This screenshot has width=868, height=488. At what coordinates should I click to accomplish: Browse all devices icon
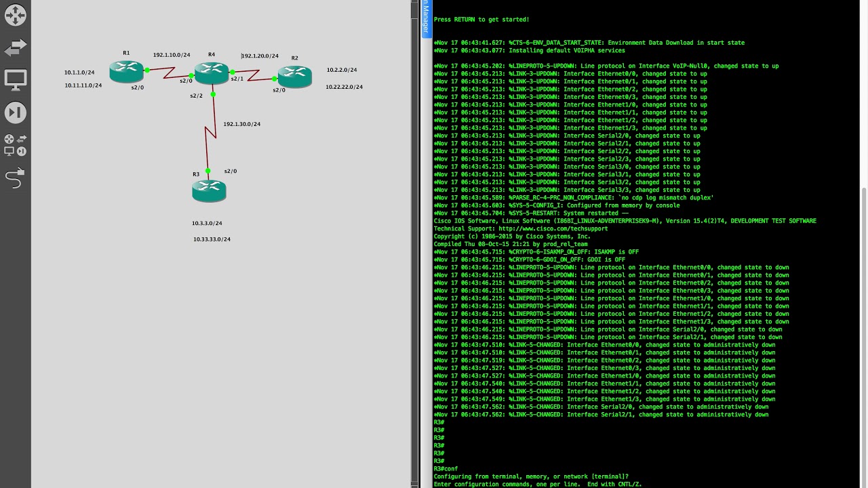[15, 144]
